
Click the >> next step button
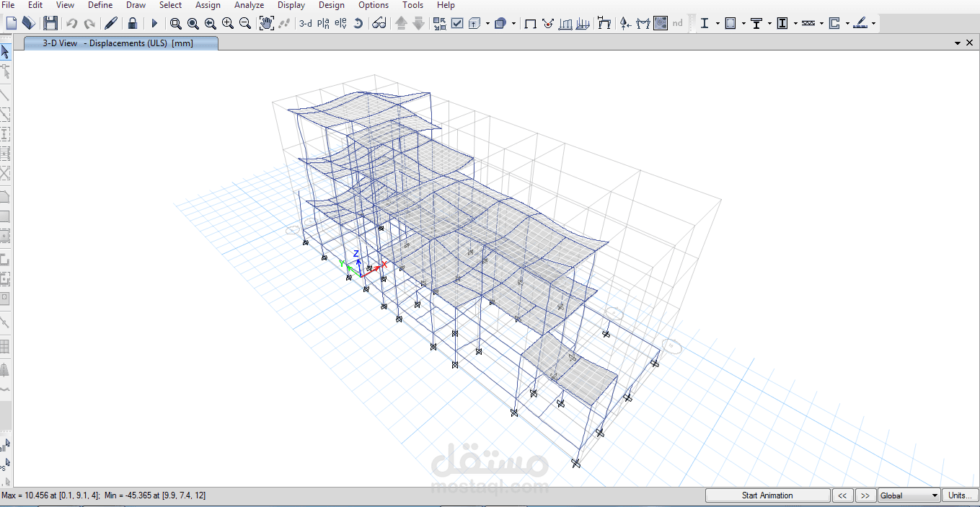pos(865,495)
